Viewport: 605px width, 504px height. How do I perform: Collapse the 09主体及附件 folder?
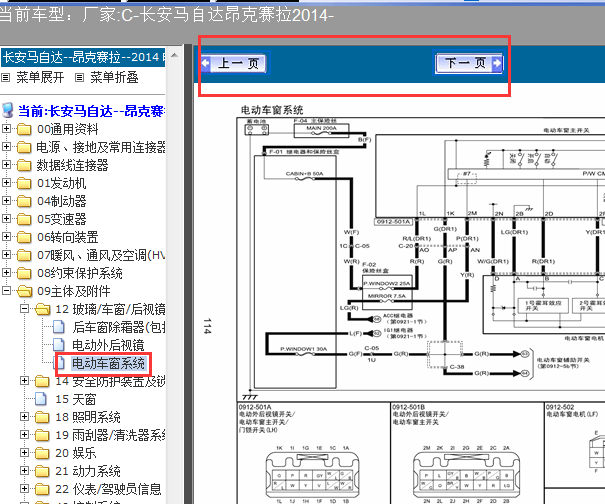[x=6, y=290]
